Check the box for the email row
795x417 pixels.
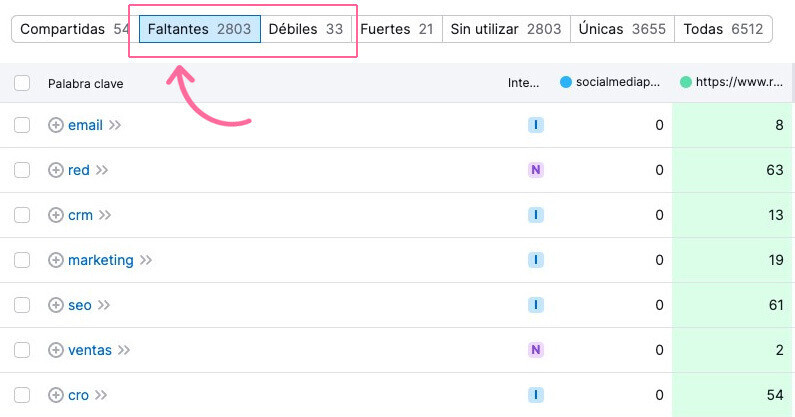pyautogui.click(x=22, y=125)
